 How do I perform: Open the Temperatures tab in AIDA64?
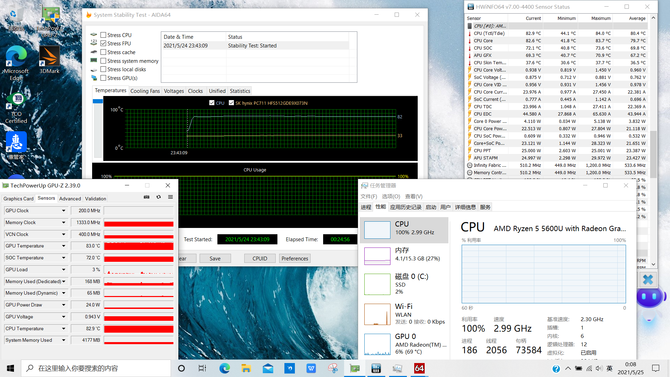110,91
